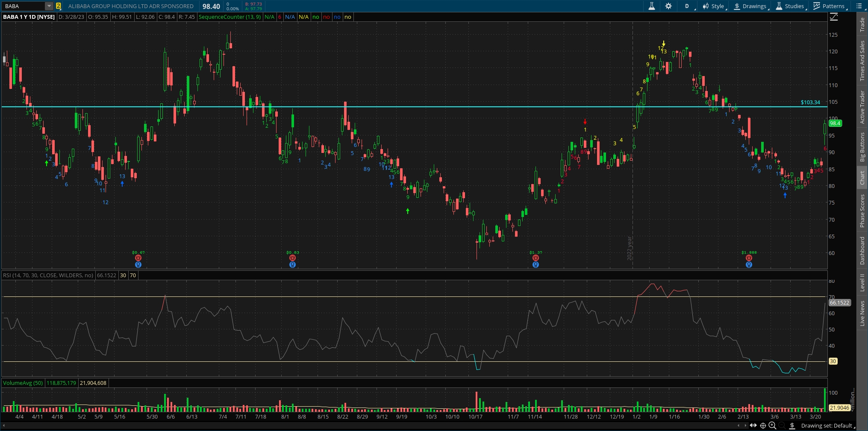Toggle the Chart side panel button
868x431 pixels.
coord(862,178)
